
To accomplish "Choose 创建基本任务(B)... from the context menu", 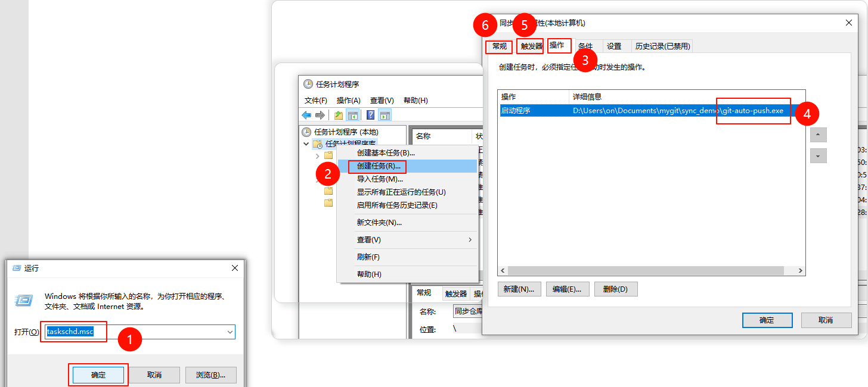I will (x=408, y=153).
